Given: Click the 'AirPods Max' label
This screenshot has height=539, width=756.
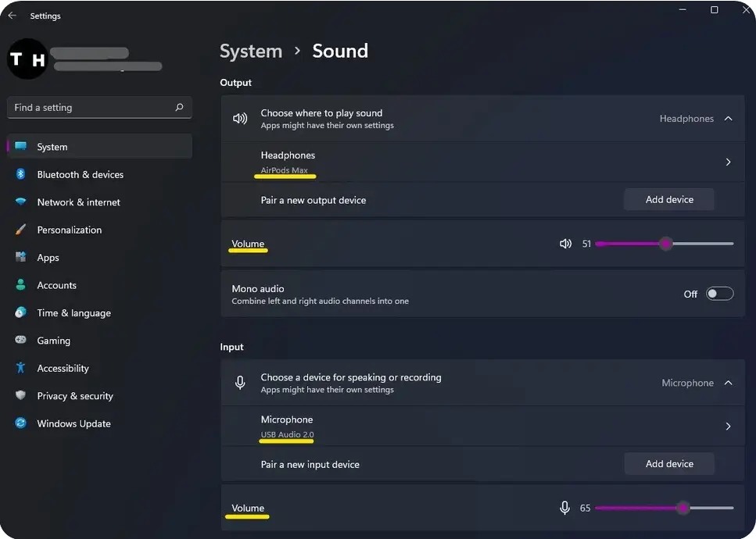Looking at the screenshot, I should coord(284,170).
